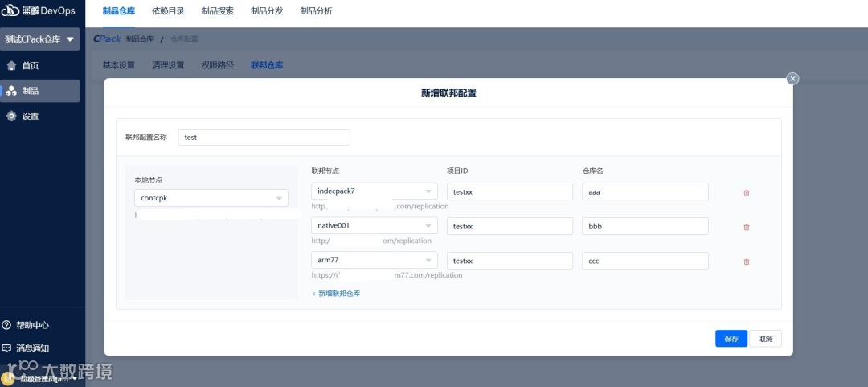This screenshot has width=868, height=387.
Task: Open the 权限路径 tab
Action: pyautogui.click(x=218, y=65)
